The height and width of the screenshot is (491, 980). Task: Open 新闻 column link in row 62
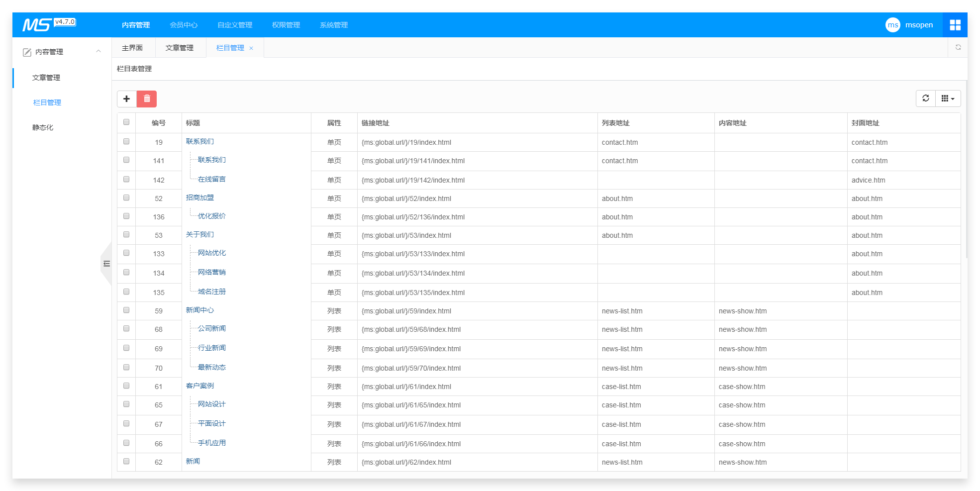click(x=193, y=461)
